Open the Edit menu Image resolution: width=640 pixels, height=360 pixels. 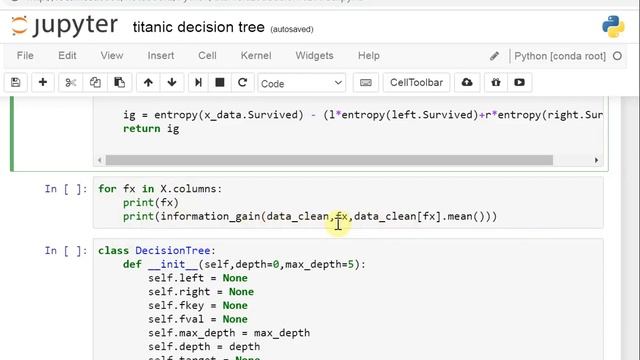pos(67,56)
